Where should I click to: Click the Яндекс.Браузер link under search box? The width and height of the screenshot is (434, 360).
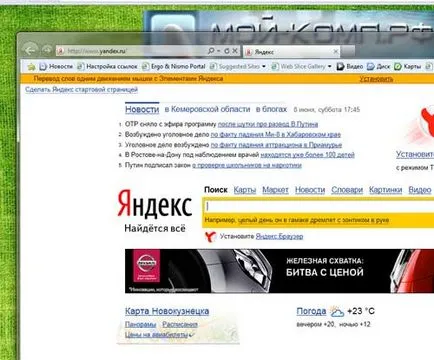[279, 236]
